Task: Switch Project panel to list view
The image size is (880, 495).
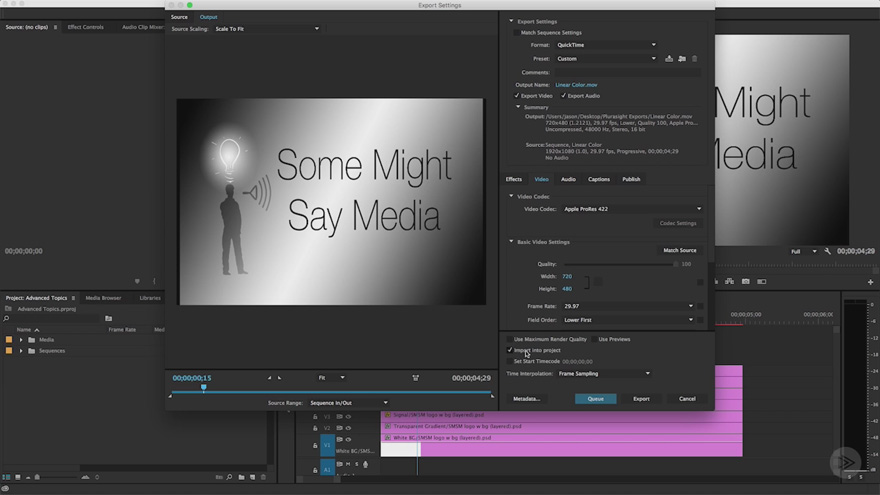Action: (x=6, y=477)
